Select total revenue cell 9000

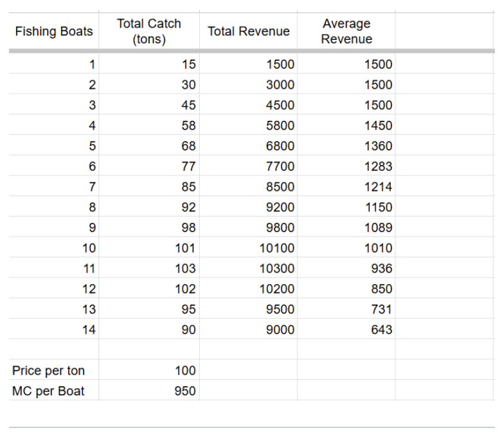248,329
